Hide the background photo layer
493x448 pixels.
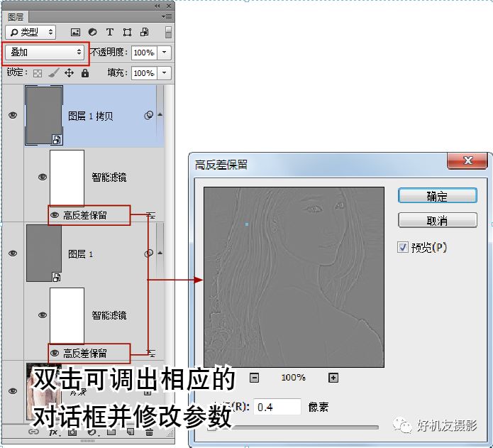pyautogui.click(x=13, y=391)
